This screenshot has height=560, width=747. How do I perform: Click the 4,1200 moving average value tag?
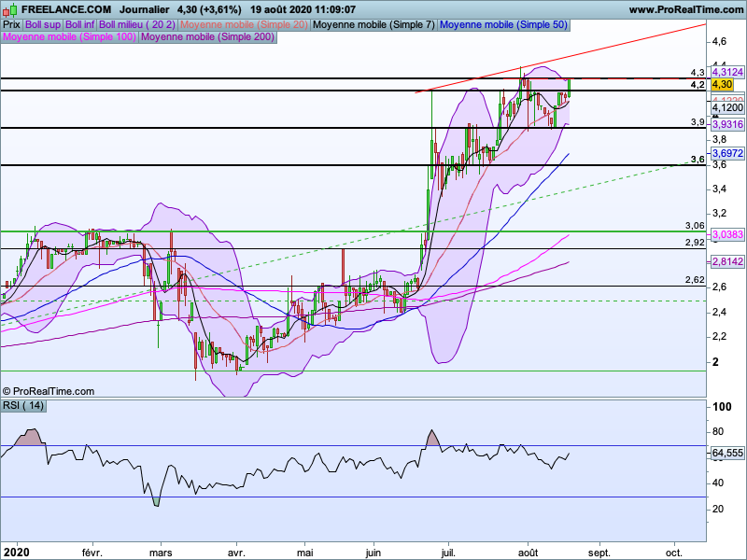click(x=727, y=107)
